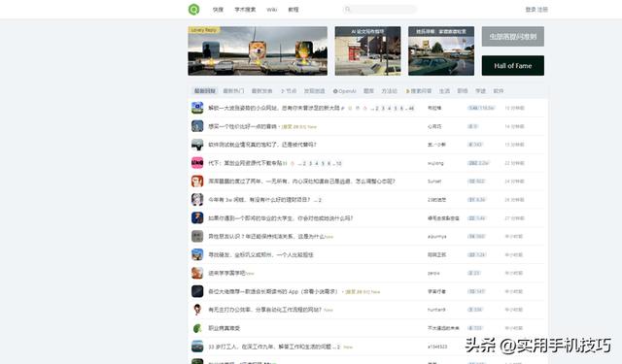Open topic mentioning 3w 闲钱
The width and height of the screenshot is (622, 364).
[x=259, y=200]
